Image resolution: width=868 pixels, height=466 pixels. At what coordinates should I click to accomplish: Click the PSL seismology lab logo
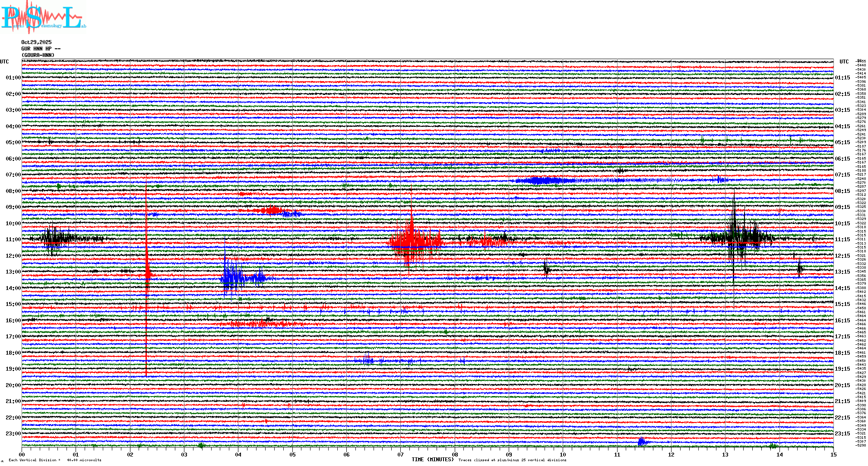pos(42,17)
